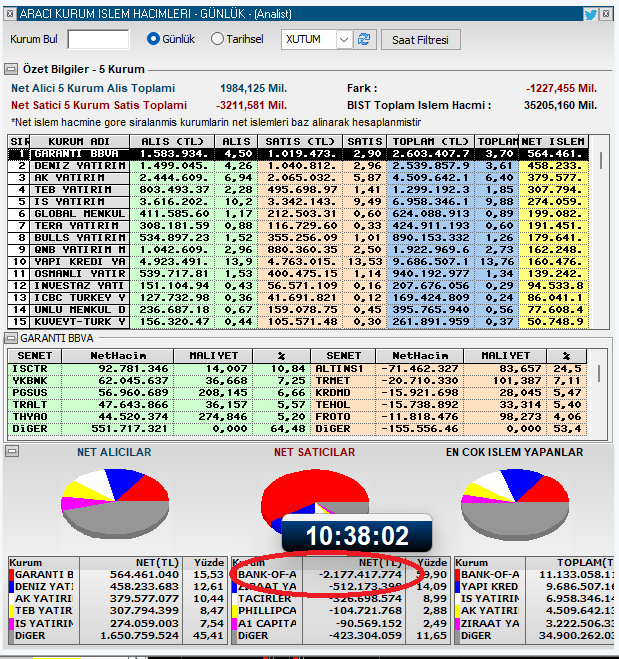Select the GLOBAL MENKUL row
Screen dimensions: 619x659
(298, 214)
